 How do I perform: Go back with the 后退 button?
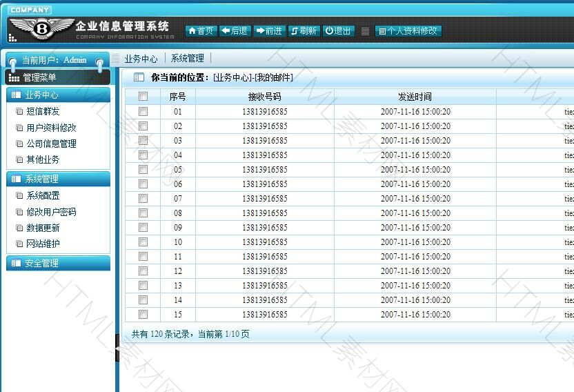pyautogui.click(x=235, y=31)
